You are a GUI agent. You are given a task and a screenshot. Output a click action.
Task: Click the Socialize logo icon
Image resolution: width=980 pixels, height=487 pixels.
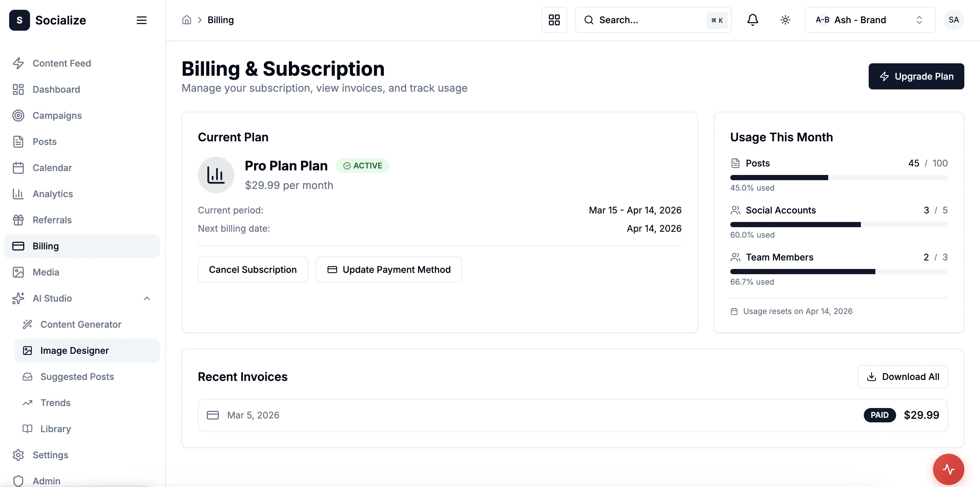(x=19, y=20)
